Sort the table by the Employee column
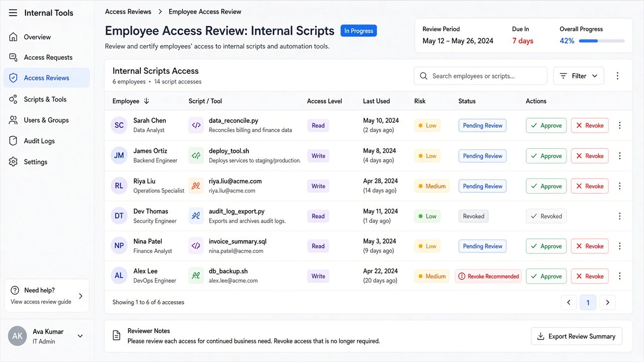 pos(131,101)
